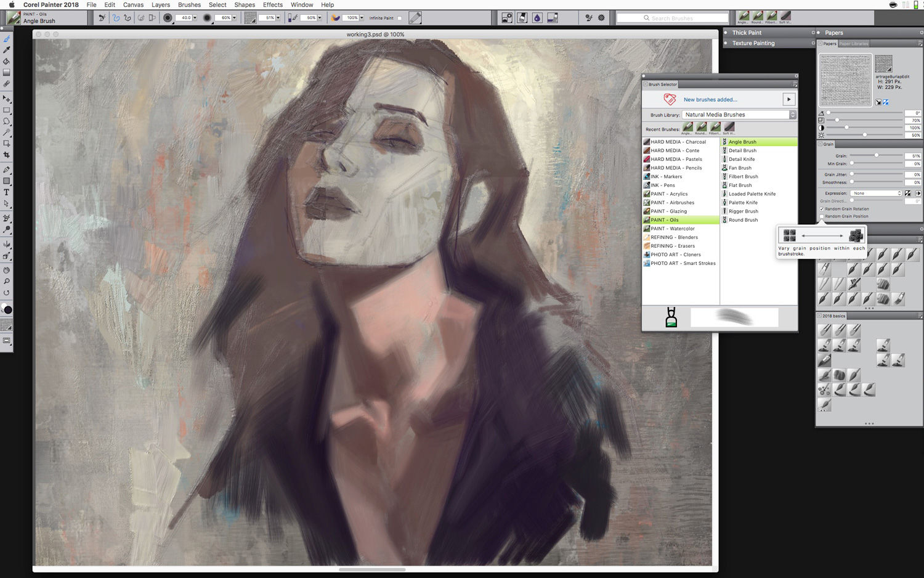The width and height of the screenshot is (924, 578).
Task: Enable Random Grain Position
Action: point(822,216)
